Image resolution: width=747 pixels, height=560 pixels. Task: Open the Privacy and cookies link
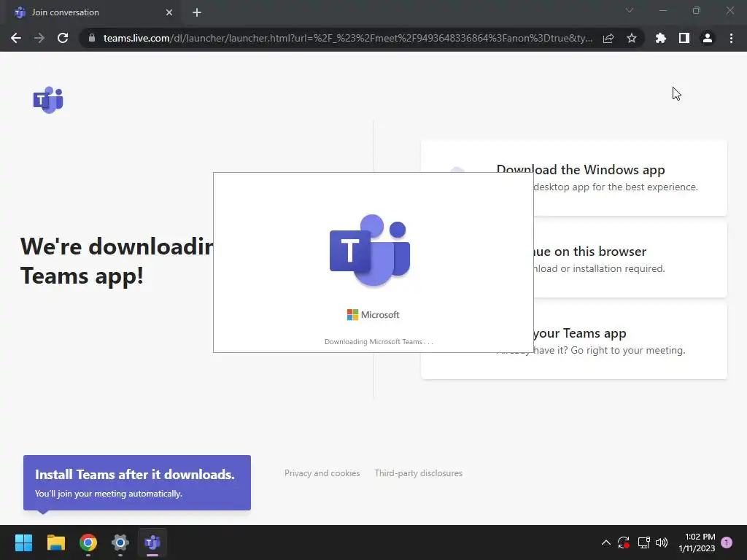coord(322,473)
